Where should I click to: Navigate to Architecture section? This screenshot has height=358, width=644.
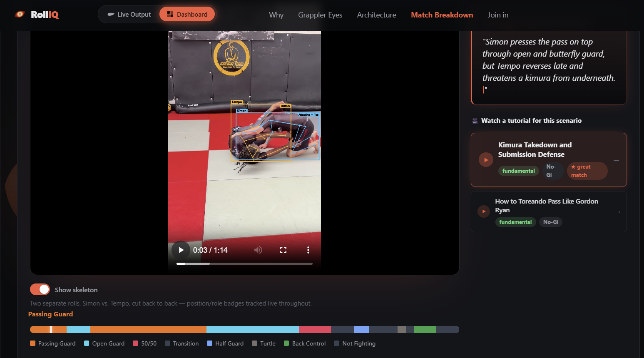coord(376,15)
